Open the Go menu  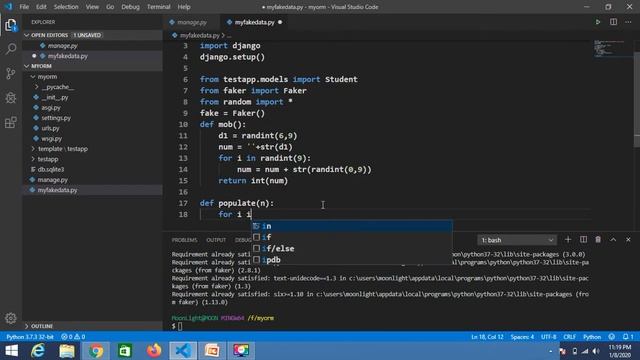coord(110,7)
